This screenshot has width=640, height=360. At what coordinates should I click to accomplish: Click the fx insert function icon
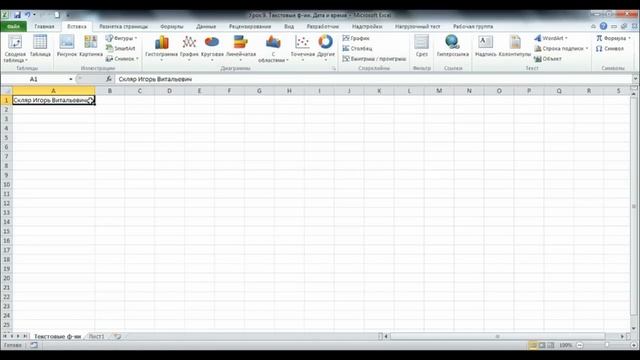109,79
